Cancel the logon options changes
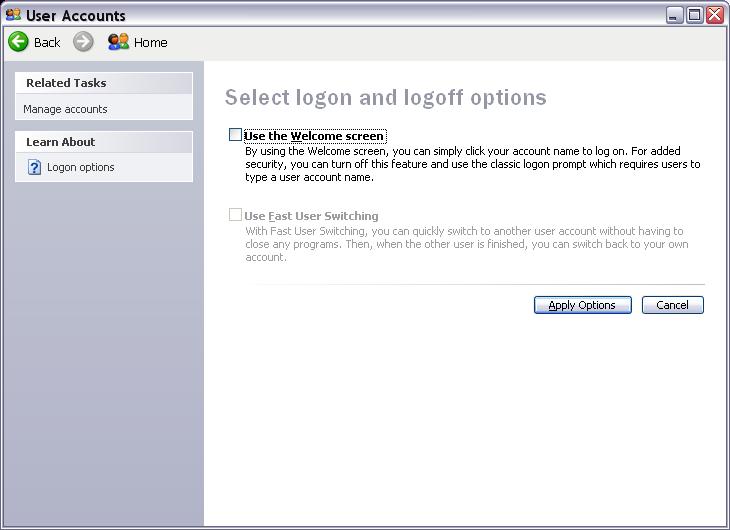Screen dimensions: 730x530 pos(672,305)
